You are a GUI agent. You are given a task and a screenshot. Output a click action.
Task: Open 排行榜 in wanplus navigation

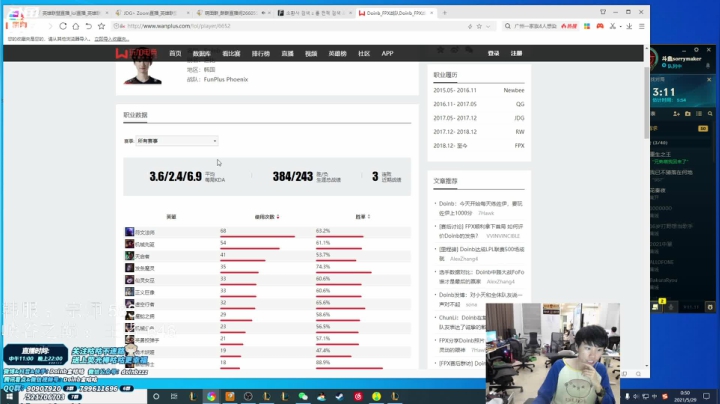pyautogui.click(x=260, y=53)
